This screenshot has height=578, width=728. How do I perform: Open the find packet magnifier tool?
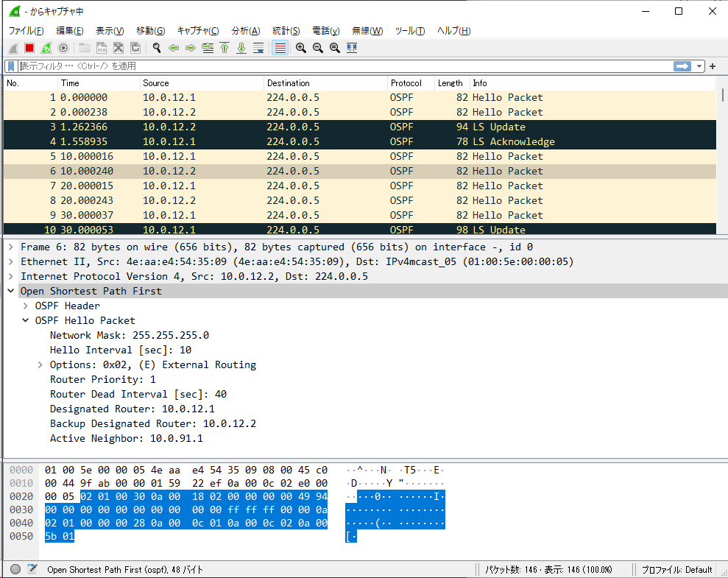[157, 48]
